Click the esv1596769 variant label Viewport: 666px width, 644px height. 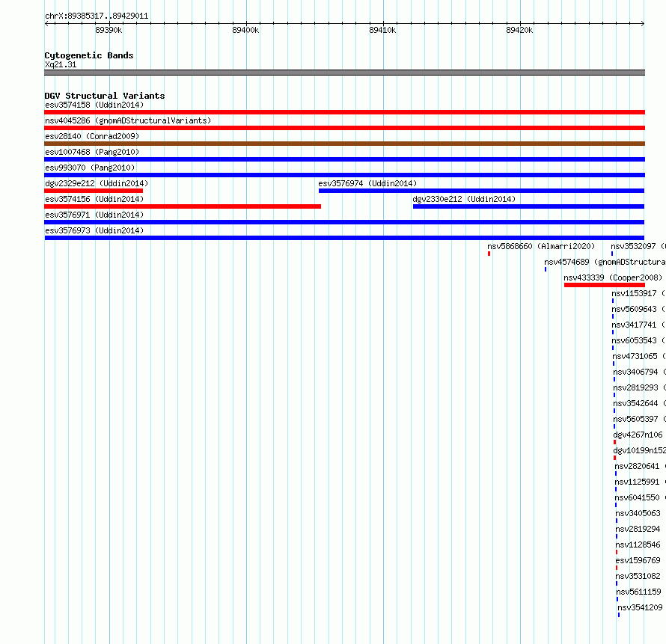(638, 560)
